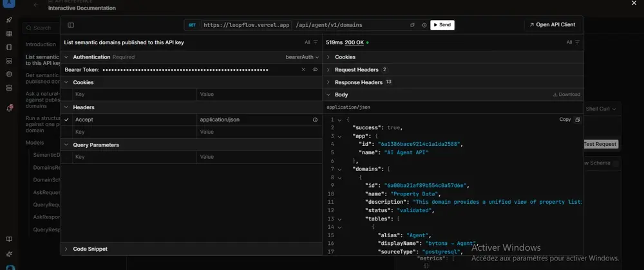The height and width of the screenshot is (270, 644).
Task: Collapse the Headers section
Action: [x=66, y=107]
